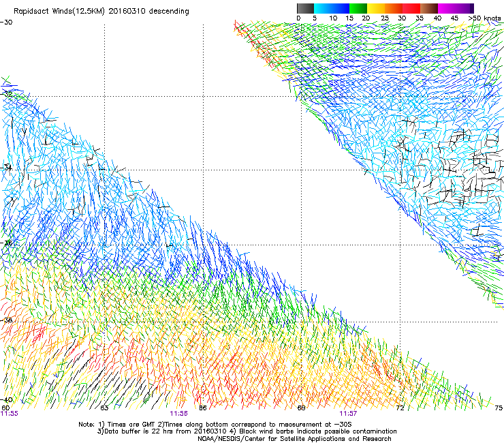Click the latitude axis label "-38"
The width and height of the screenshot is (504, 443).
tap(6, 320)
